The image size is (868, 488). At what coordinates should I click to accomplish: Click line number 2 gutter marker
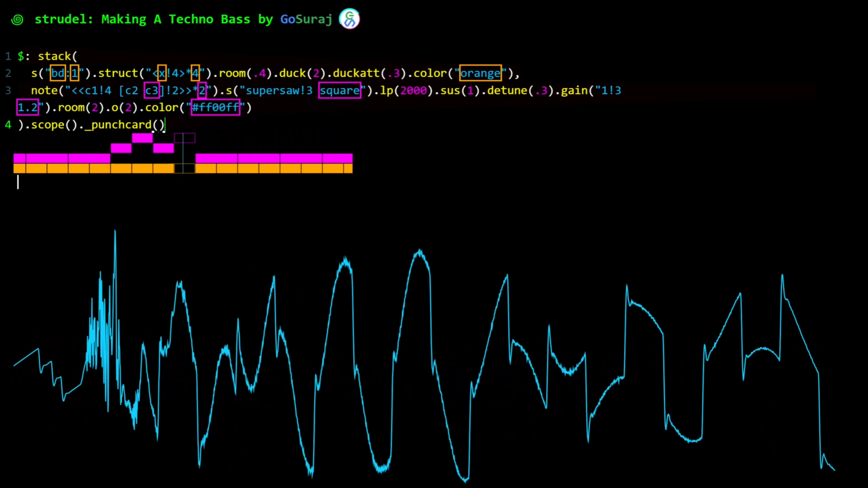click(8, 73)
